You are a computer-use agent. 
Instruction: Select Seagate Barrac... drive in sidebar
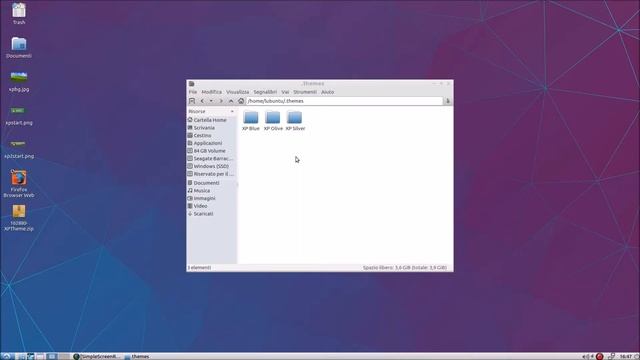[211, 158]
